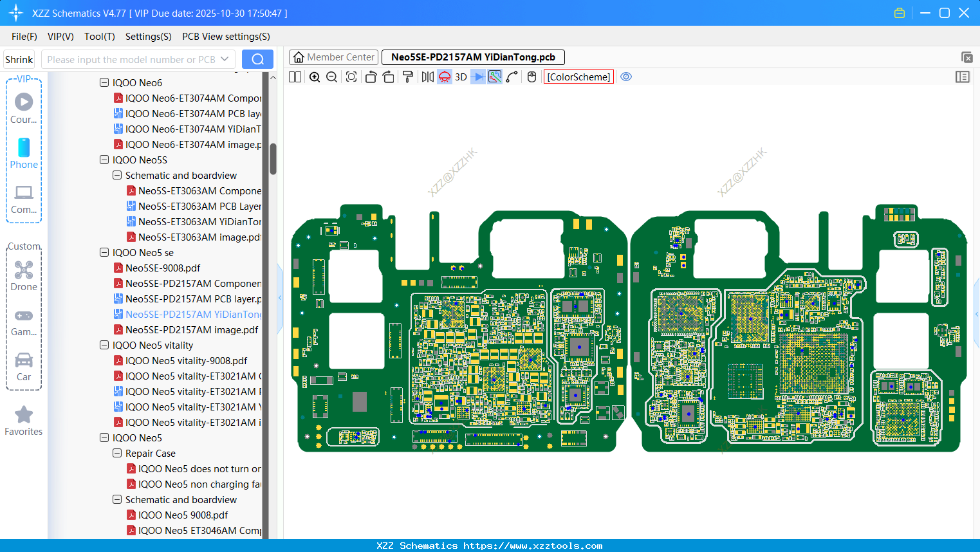
Task: Open the mouse settings icon
Action: (532, 77)
